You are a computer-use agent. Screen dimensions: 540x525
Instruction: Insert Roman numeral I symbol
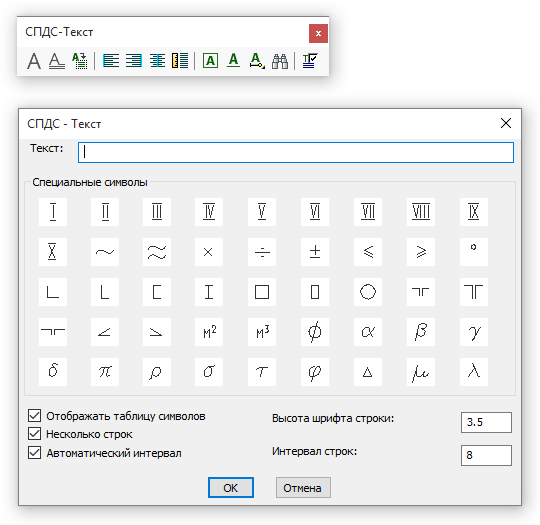53,212
